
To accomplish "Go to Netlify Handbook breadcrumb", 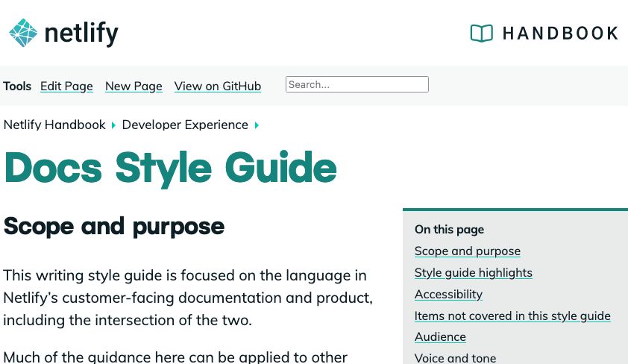I will point(54,125).
